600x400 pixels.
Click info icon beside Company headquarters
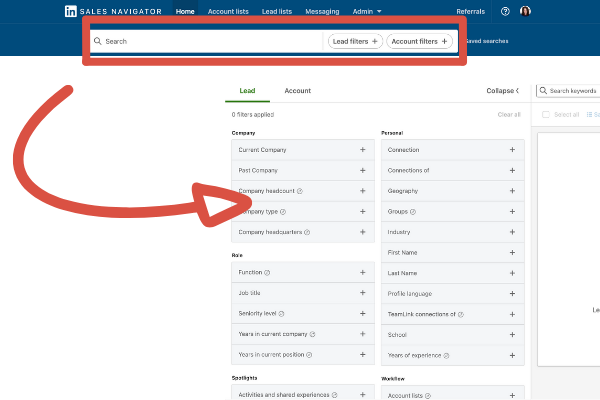click(x=307, y=232)
